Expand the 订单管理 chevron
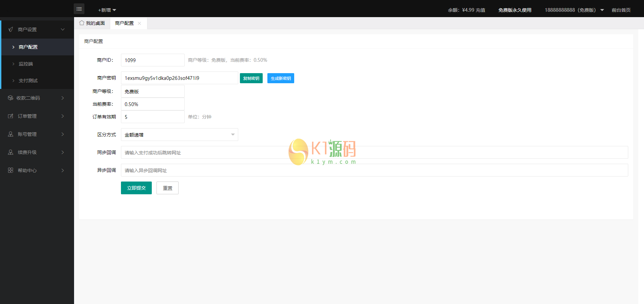The height and width of the screenshot is (304, 644). click(x=62, y=116)
